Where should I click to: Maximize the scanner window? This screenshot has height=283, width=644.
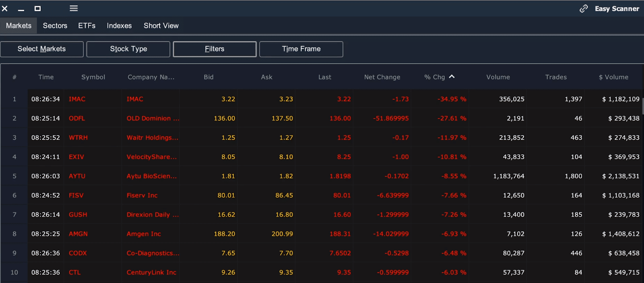37,8
